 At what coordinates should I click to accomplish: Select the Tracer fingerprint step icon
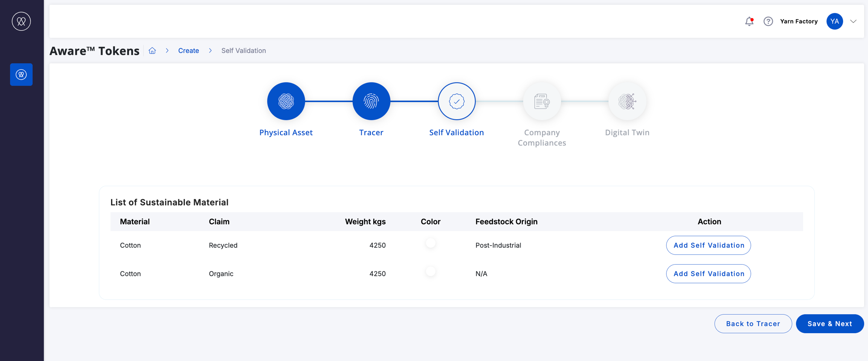coord(371,101)
